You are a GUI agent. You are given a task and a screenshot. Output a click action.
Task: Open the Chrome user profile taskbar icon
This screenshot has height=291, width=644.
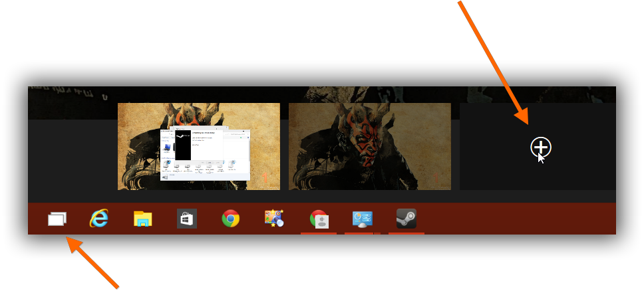319,219
